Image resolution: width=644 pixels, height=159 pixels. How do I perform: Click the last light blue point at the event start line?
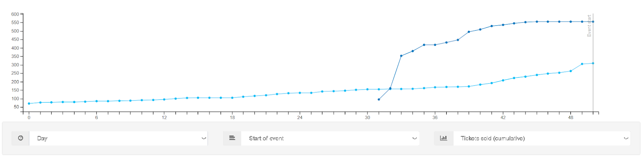click(x=593, y=63)
